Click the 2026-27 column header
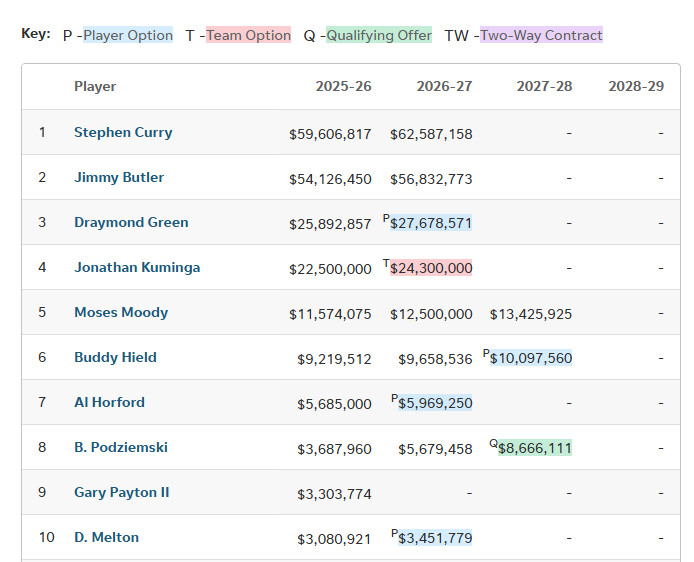 (444, 86)
